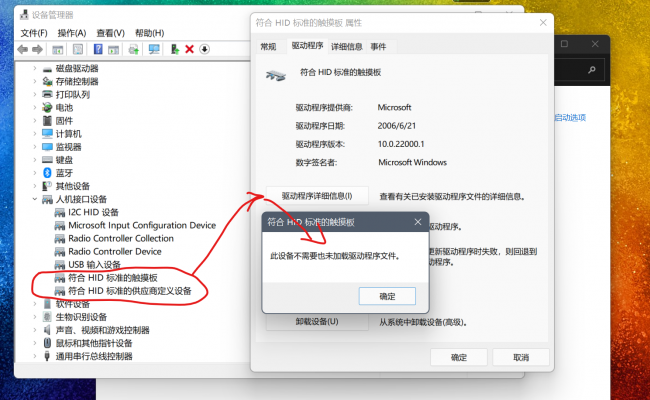Switch to the 详细信息 tab
Screen dimensions: 650x400
pos(347,46)
